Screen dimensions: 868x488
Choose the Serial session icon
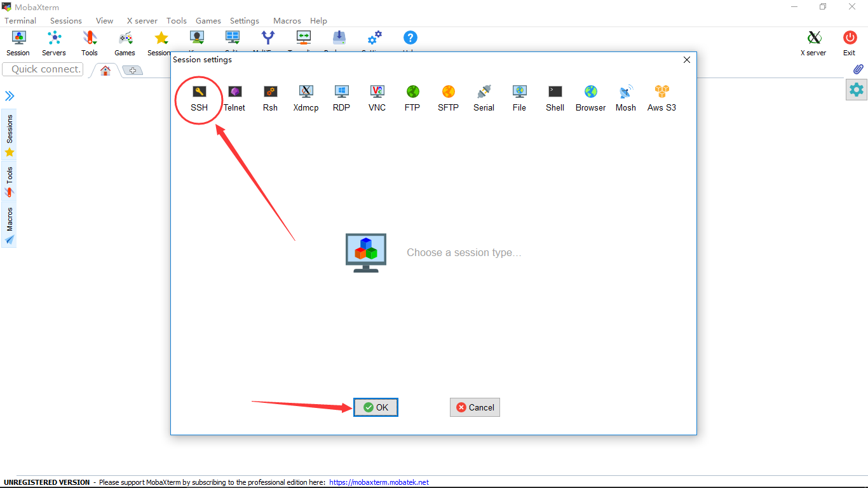(x=484, y=98)
